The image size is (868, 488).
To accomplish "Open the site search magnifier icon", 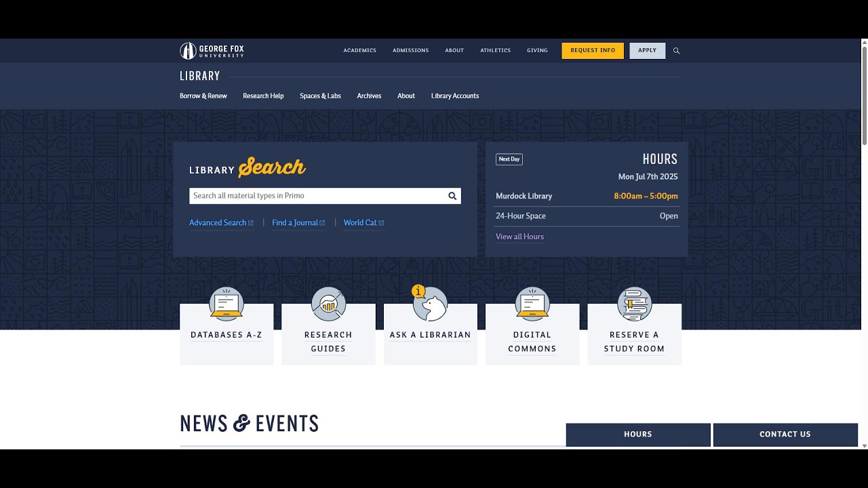I will click(x=676, y=51).
